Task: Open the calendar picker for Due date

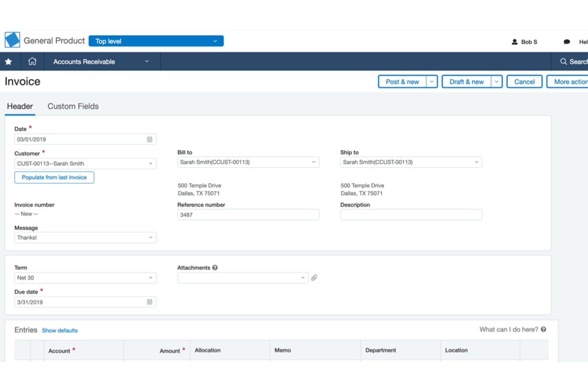Action: point(150,302)
